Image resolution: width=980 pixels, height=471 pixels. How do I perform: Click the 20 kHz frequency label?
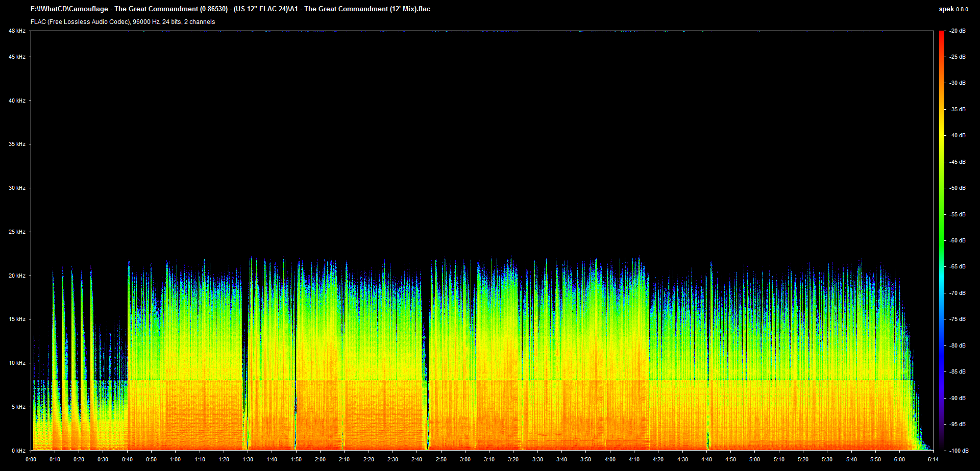17,276
